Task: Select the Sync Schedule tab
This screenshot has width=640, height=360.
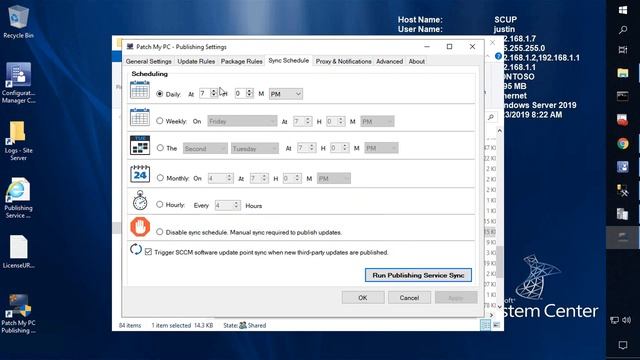Action: click(x=289, y=60)
